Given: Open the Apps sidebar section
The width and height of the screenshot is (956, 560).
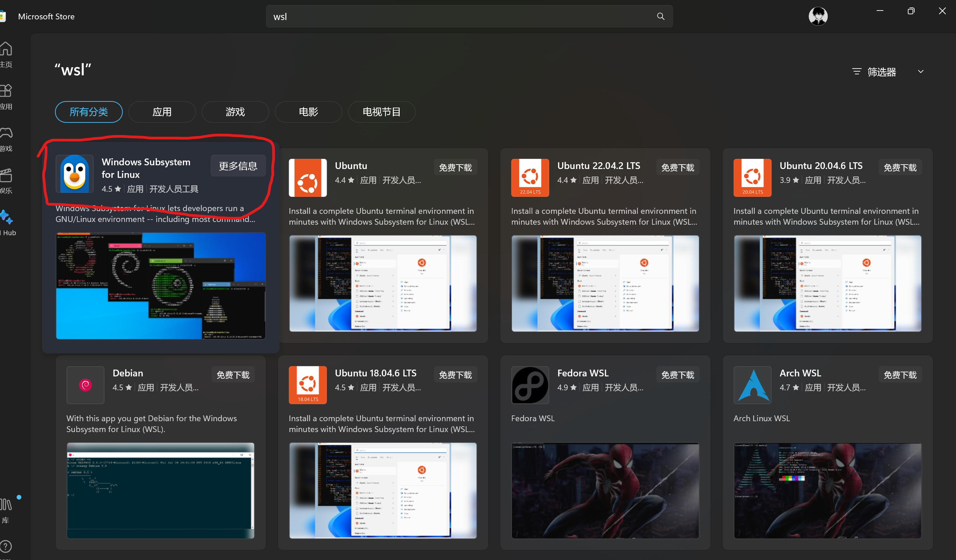Looking at the screenshot, I should click(6, 91).
